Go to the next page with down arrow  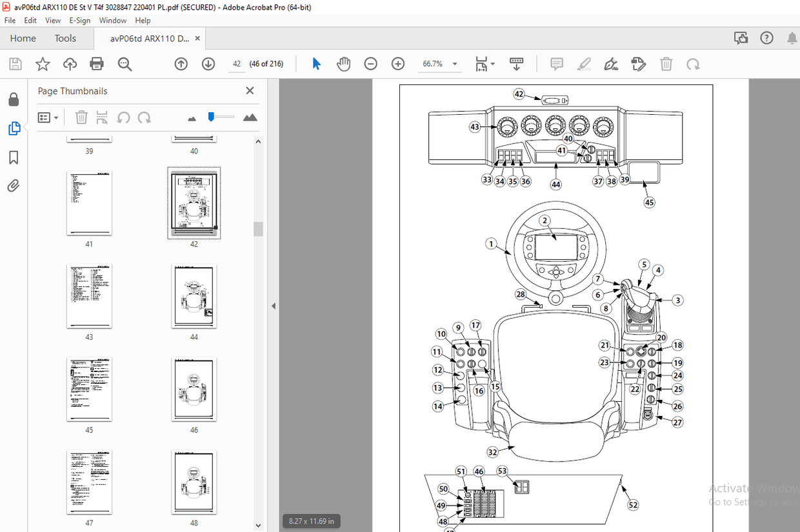(206, 64)
